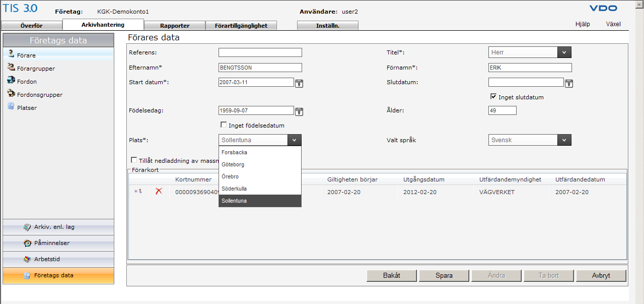Open the Valt språk dropdown arrow
This screenshot has height=304, width=644.
(x=564, y=140)
